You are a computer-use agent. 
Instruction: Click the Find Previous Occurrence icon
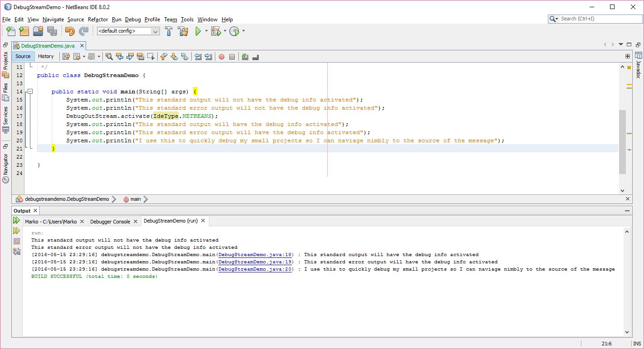coord(120,56)
